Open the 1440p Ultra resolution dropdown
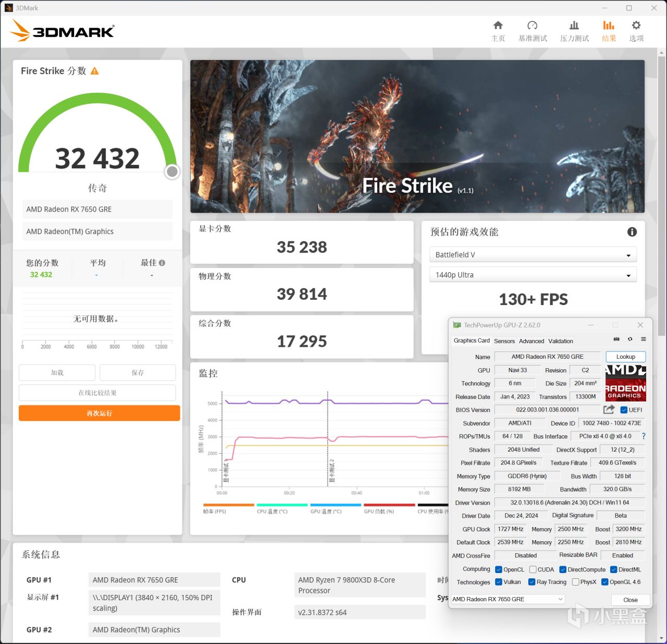The height and width of the screenshot is (644, 667). 533,275
